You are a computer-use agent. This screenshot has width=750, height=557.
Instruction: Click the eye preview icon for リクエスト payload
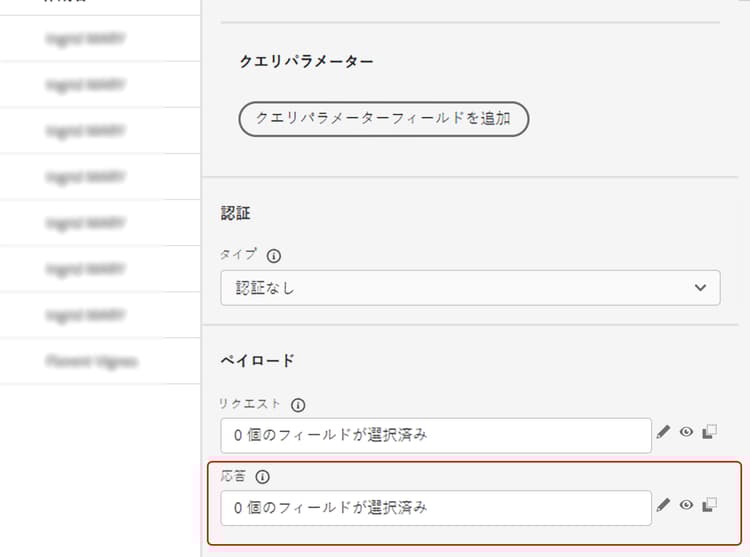pyautogui.click(x=686, y=433)
